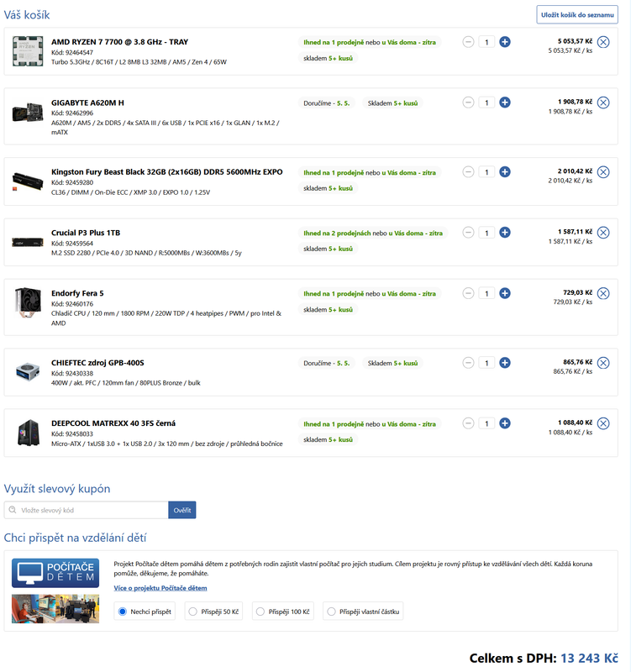631x672 pixels.
Task: Remove AMD Ryzen 7 7700 from cart
Action: coord(603,42)
